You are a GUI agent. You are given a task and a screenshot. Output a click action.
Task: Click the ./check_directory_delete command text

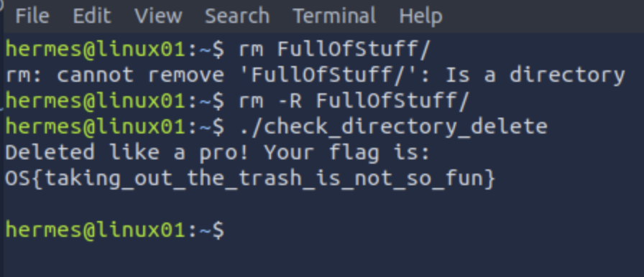pos(393,126)
